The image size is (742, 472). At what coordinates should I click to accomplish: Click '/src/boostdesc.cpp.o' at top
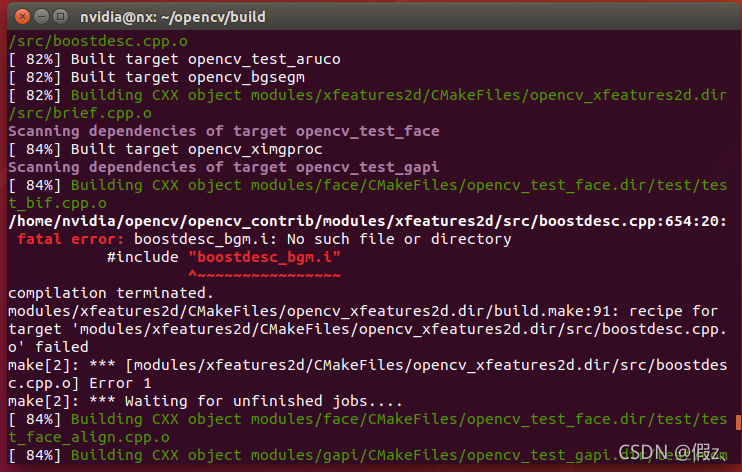pyautogui.click(x=98, y=41)
